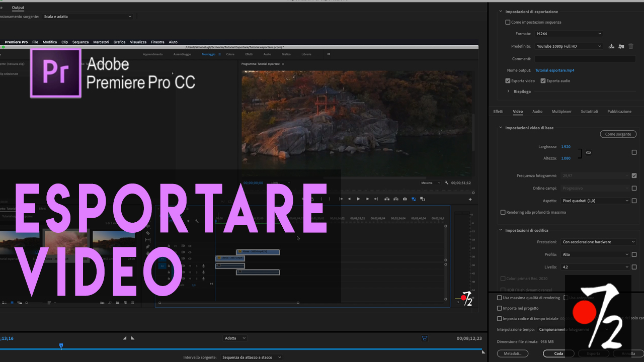Image resolution: width=644 pixels, height=362 pixels.
Task: Uncheck the Esporta audio checkbox
Action: pyautogui.click(x=543, y=81)
